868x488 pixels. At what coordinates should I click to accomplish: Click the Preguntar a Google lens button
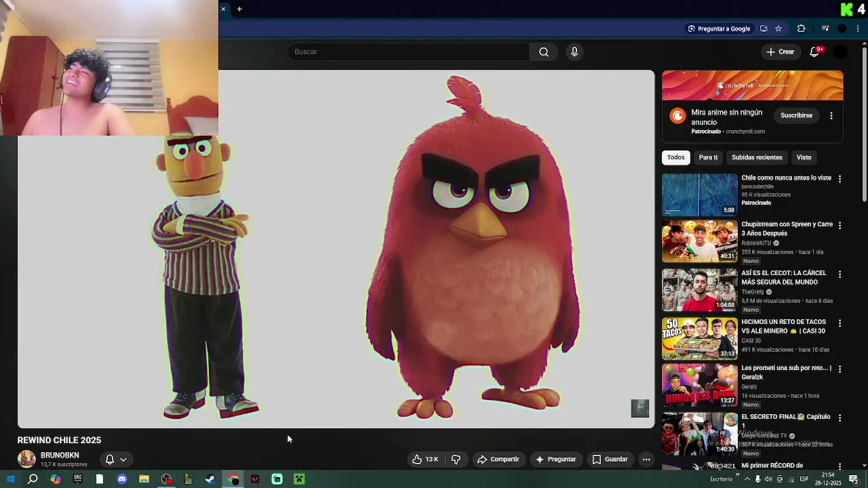tap(719, 28)
